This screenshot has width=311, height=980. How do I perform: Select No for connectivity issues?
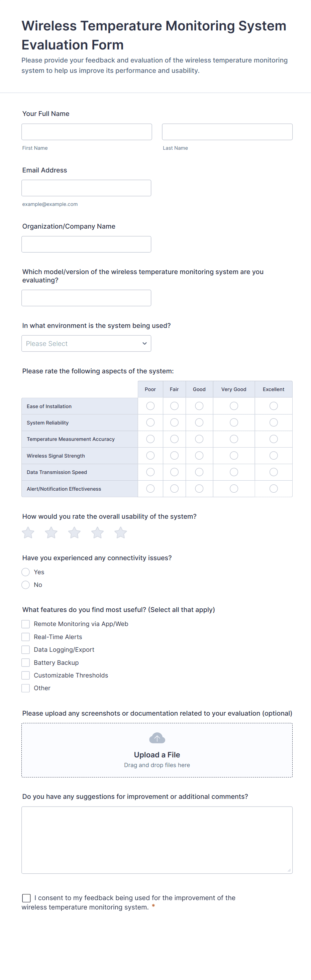pos(25,585)
